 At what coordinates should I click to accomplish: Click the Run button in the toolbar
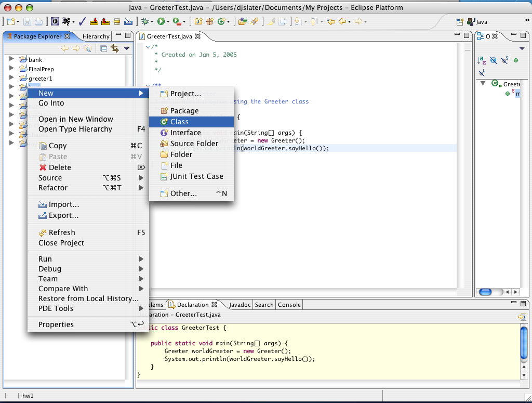pyautogui.click(x=161, y=21)
